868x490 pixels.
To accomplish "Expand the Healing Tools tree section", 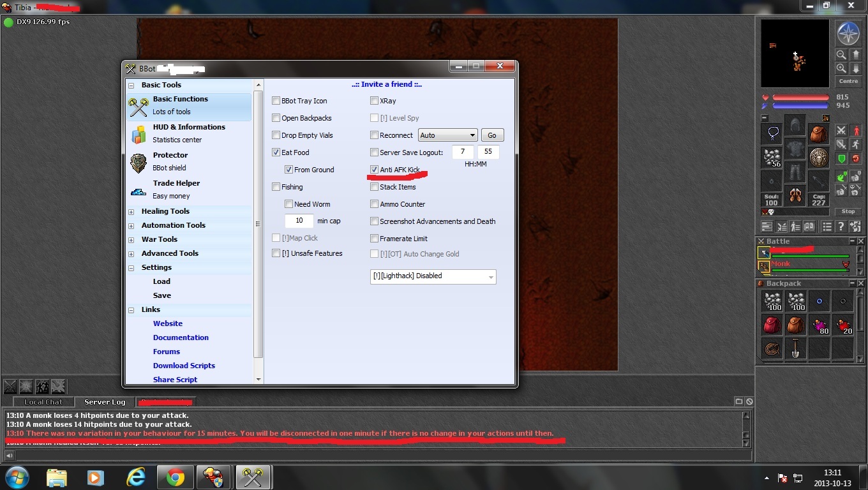I will tap(131, 211).
